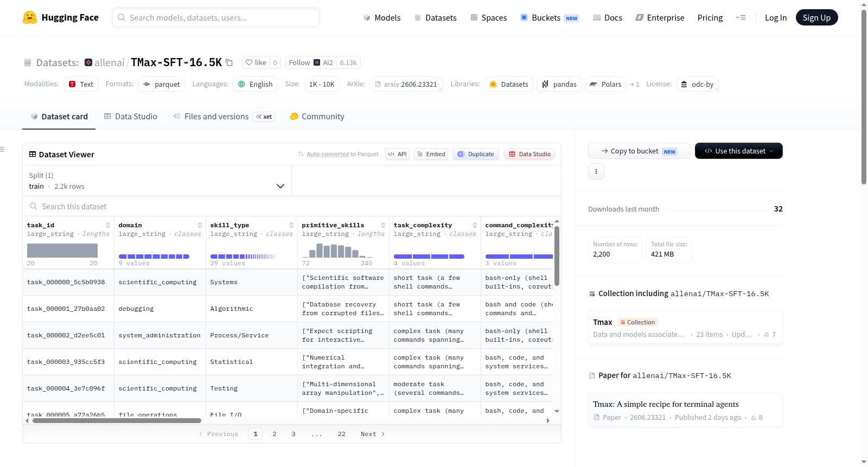
Task: Open the Files and versions tab
Action: pyautogui.click(x=223, y=116)
